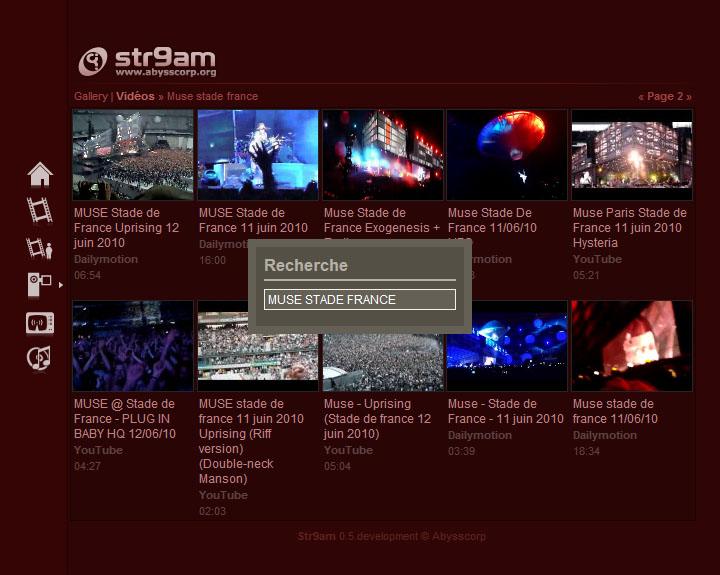Open thumbnail of MUSE Stade de France 11 juin 2010
The image size is (720, 575).
click(258, 155)
